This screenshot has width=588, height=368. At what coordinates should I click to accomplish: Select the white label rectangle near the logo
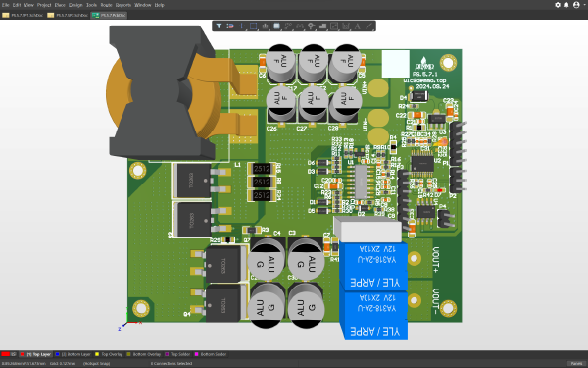tap(396, 64)
